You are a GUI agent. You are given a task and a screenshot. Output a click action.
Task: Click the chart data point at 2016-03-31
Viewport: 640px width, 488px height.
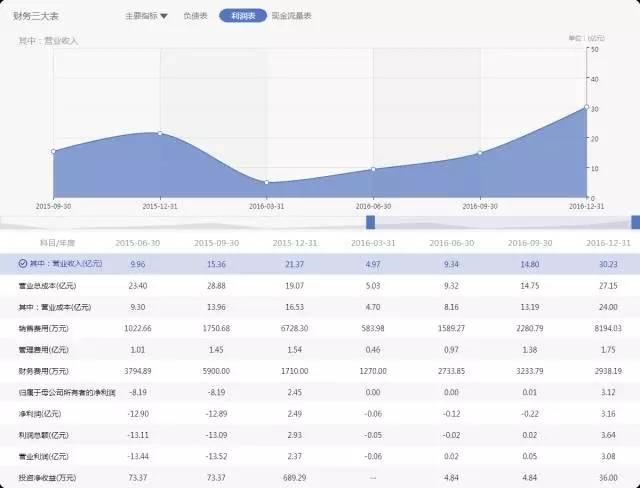[267, 182]
